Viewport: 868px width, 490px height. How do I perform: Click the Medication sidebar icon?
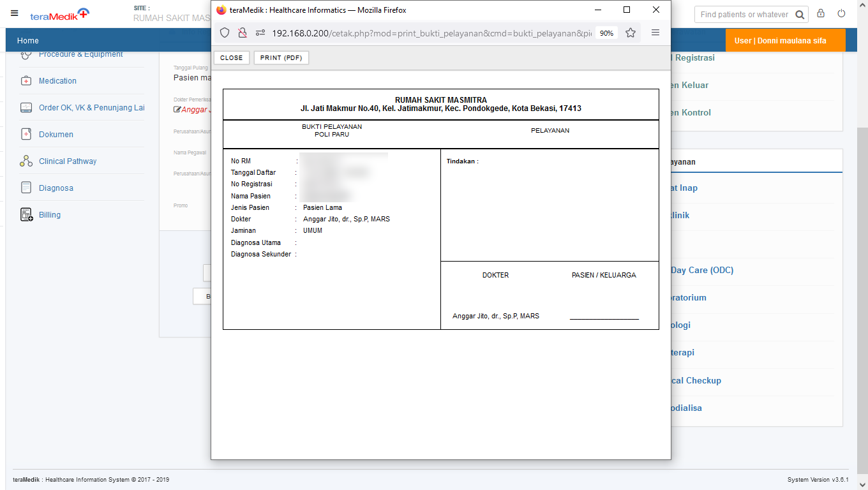(26, 81)
